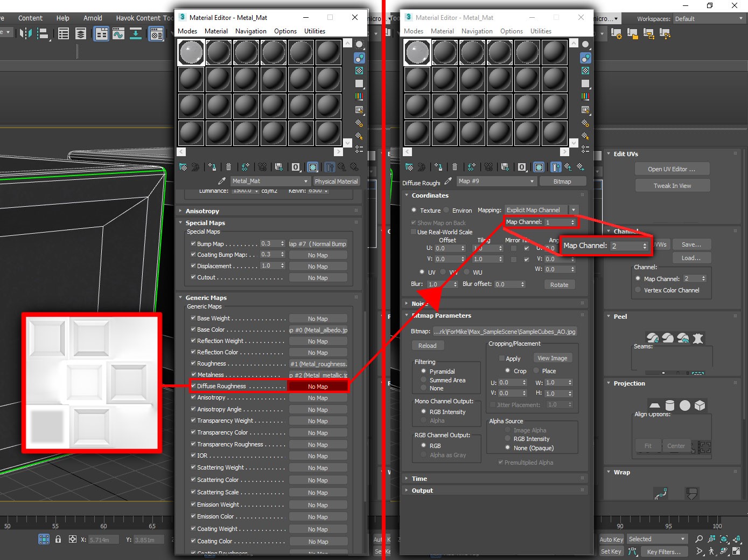This screenshot has width=748, height=560.
Task: Open the Options menu in Material Editor
Action: (x=285, y=31)
